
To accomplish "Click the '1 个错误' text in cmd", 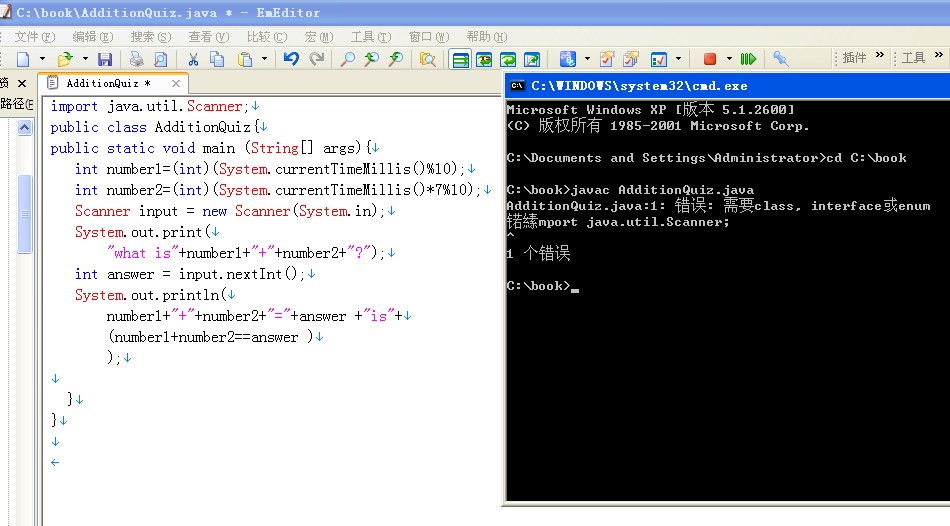I will tap(538, 253).
